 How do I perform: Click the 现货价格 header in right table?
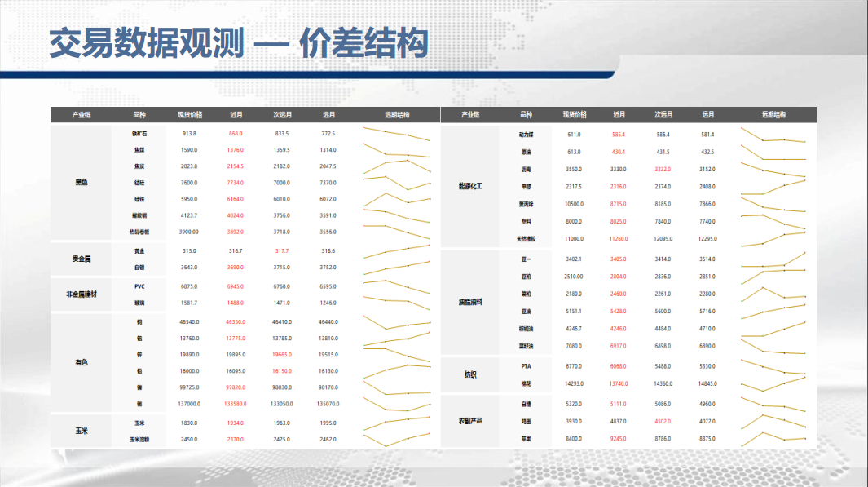pyautogui.click(x=575, y=115)
